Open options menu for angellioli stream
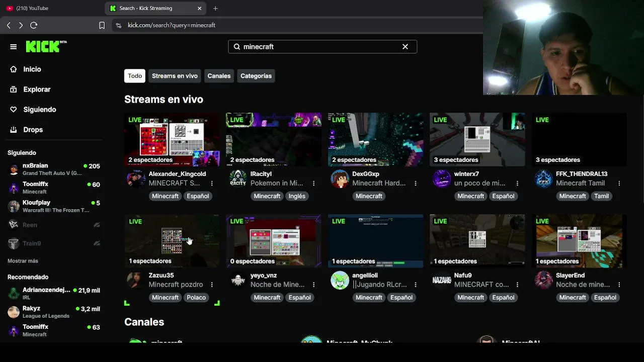 (x=416, y=285)
